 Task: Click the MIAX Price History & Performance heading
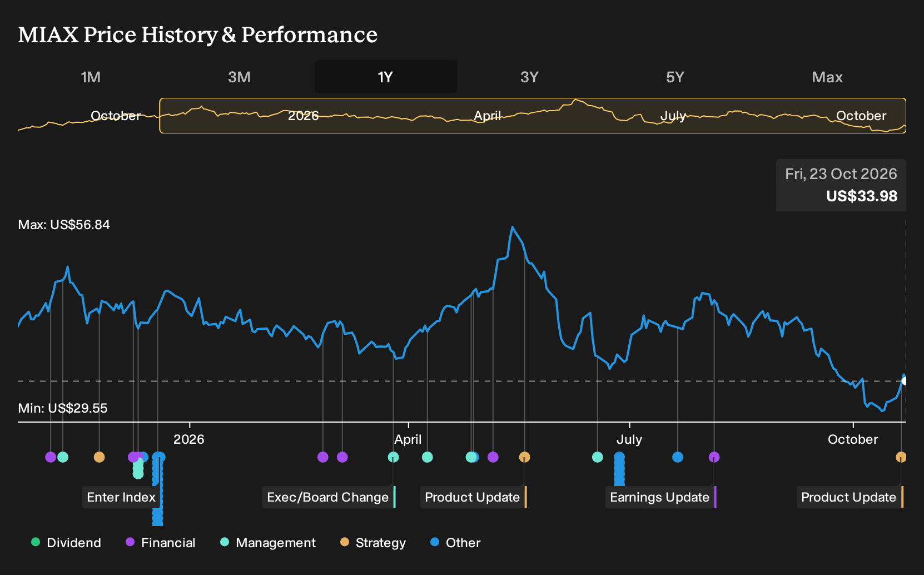tap(198, 34)
